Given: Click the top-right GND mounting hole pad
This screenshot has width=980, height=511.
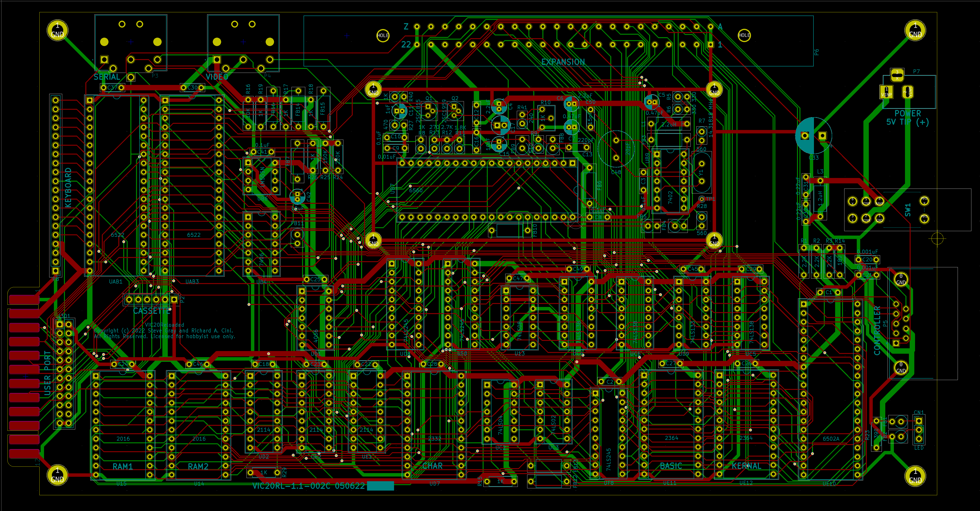Looking at the screenshot, I should tap(915, 31).
